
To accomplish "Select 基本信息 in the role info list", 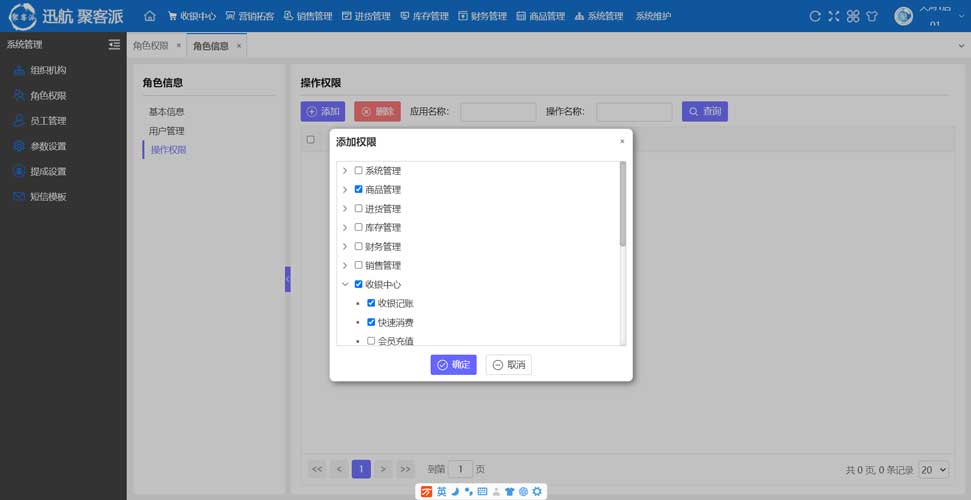I will (166, 112).
